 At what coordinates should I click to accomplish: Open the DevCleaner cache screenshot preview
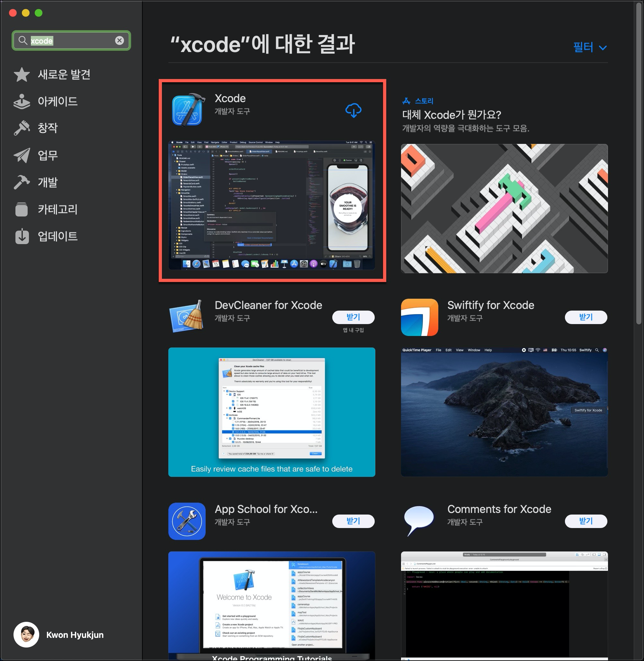coord(272,412)
